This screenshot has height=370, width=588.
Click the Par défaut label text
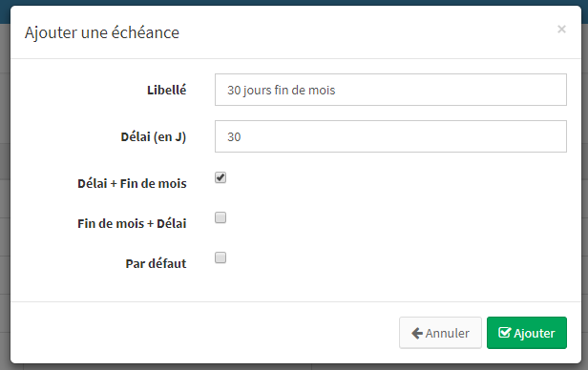(x=156, y=263)
